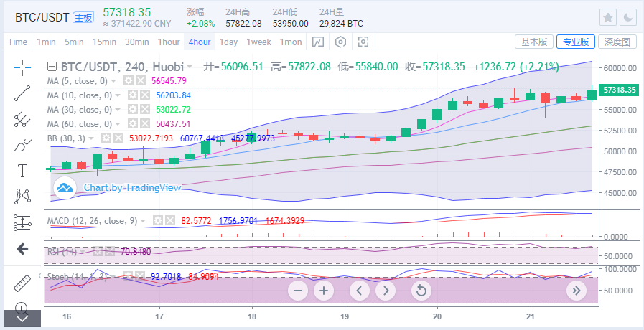Open the MACD indicator dropdown arrow
Image resolution: width=644 pixels, height=330 pixels.
click(x=143, y=220)
